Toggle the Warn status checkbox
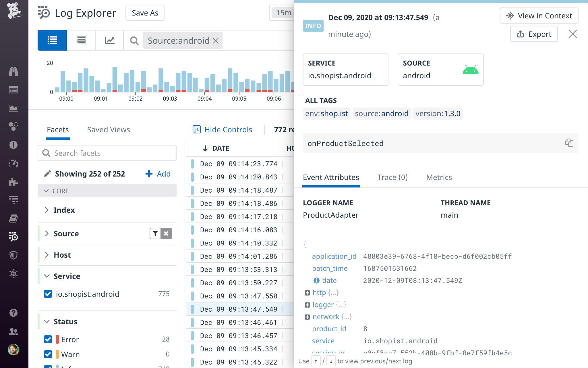Image resolution: width=588 pixels, height=368 pixels. 48,354
